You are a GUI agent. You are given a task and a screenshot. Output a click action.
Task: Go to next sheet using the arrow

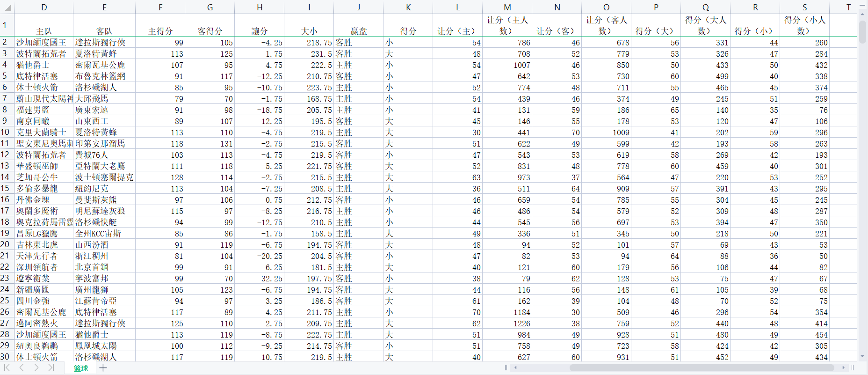36,368
